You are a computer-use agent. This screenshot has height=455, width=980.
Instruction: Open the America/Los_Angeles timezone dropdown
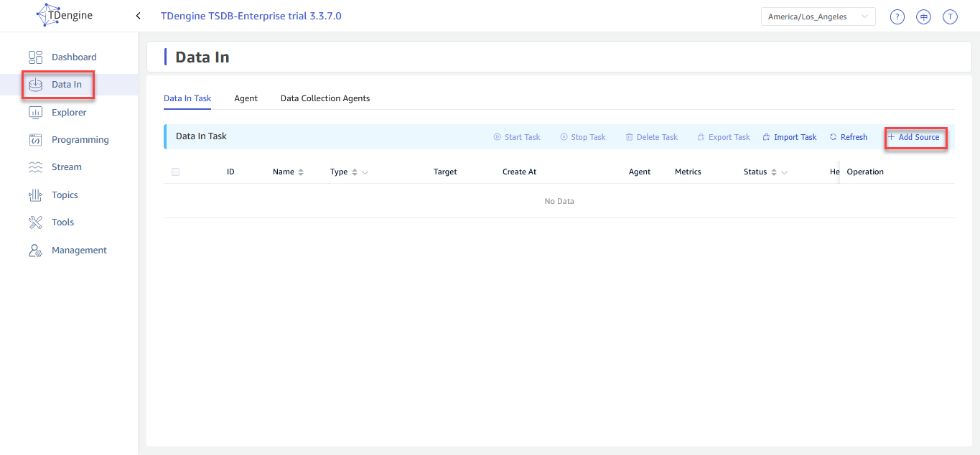pos(818,17)
